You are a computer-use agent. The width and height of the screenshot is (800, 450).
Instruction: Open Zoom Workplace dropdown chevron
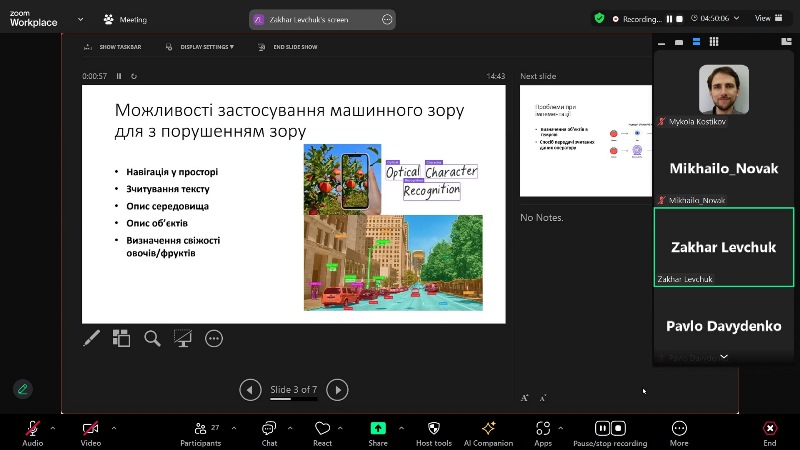pos(80,19)
